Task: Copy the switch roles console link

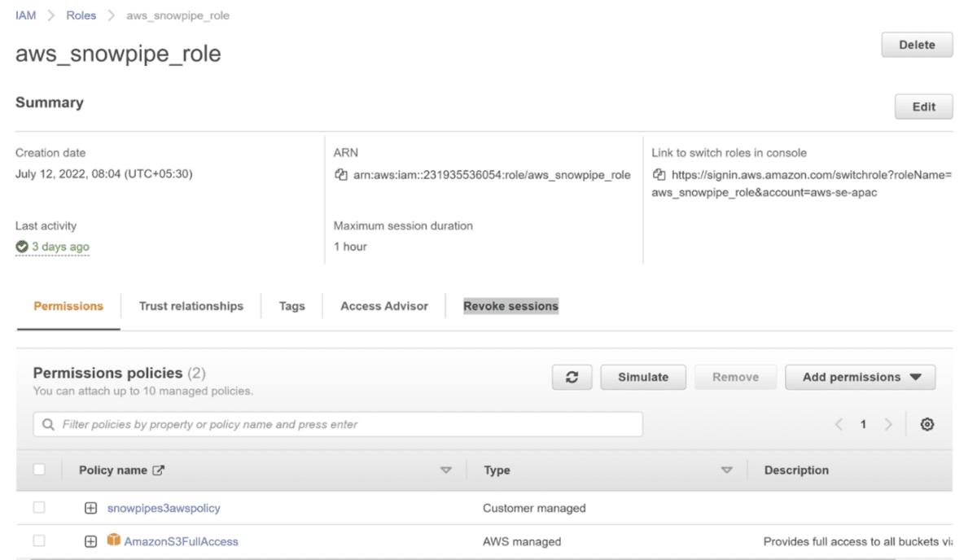Action: 659,174
